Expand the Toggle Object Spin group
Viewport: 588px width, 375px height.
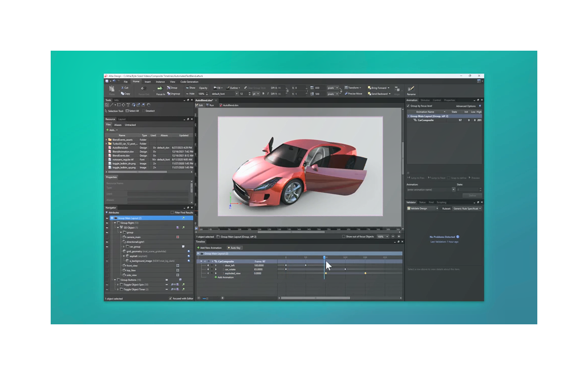118,284
